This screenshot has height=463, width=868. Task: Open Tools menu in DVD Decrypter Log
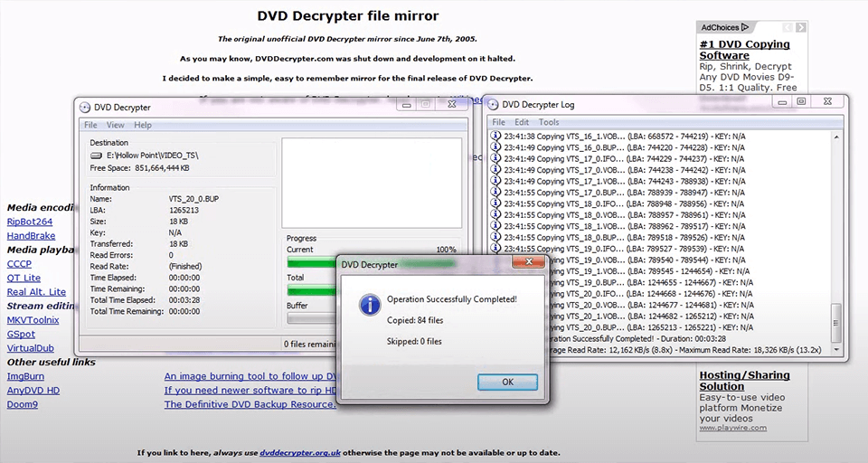click(x=549, y=122)
